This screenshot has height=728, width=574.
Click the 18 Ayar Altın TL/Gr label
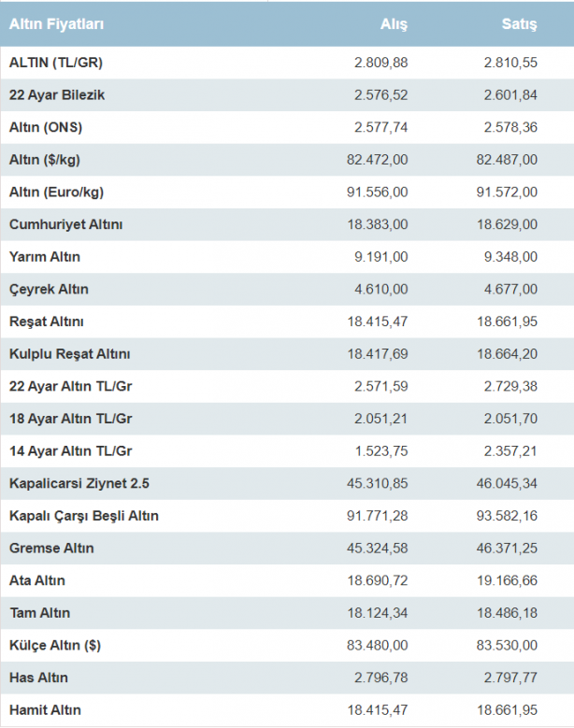click(x=71, y=419)
